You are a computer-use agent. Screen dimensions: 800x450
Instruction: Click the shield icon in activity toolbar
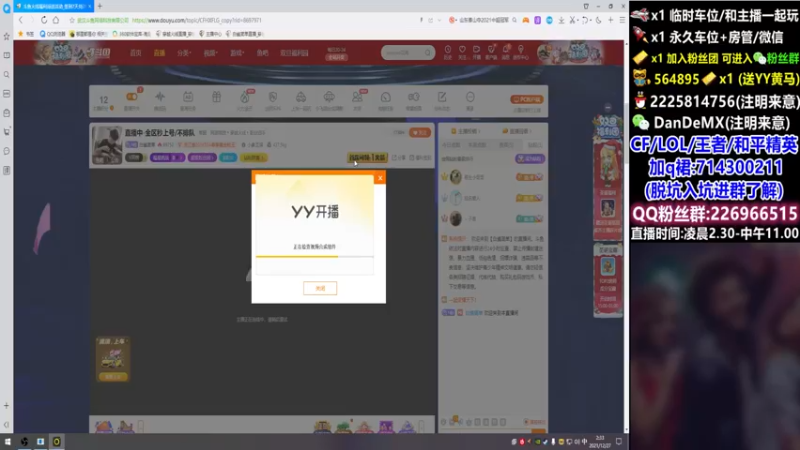(272, 99)
